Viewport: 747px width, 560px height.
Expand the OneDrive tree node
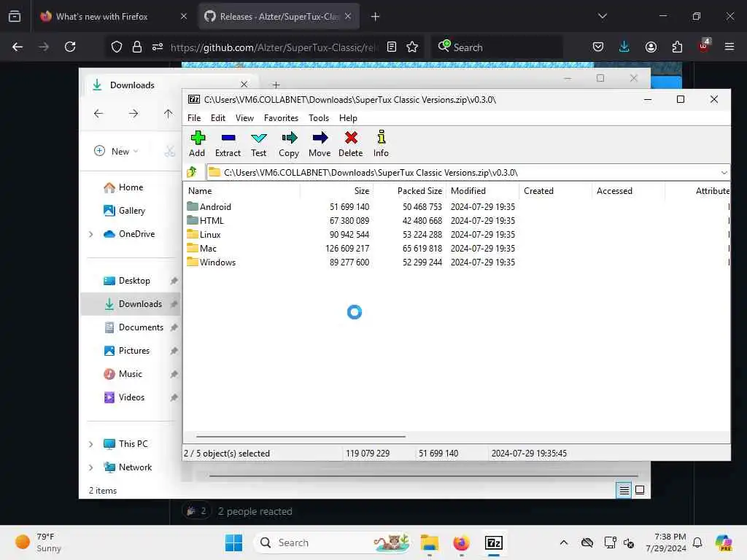click(x=91, y=234)
